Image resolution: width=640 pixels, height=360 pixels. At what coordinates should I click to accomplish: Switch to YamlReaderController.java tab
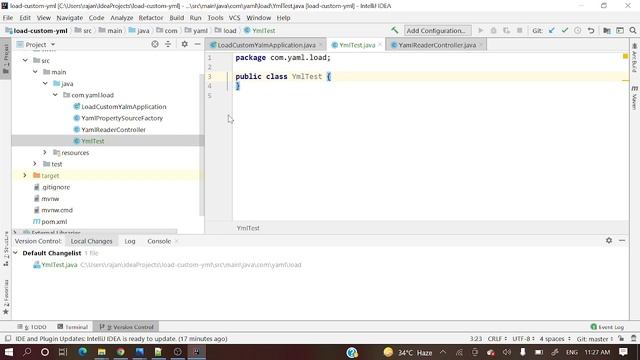click(x=437, y=44)
